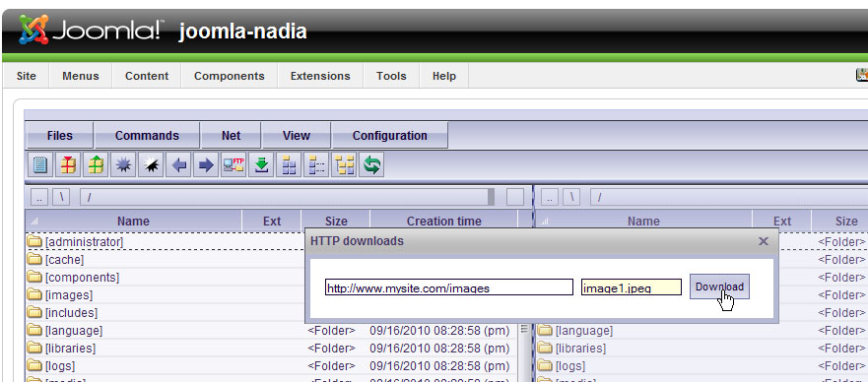
Task: Click the joomla-nadia site title
Action: [x=242, y=31]
